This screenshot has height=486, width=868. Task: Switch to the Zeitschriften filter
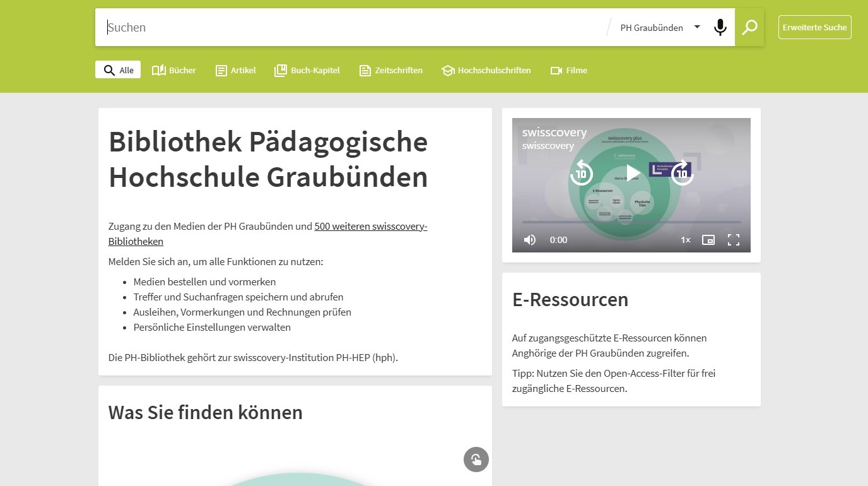pos(391,70)
